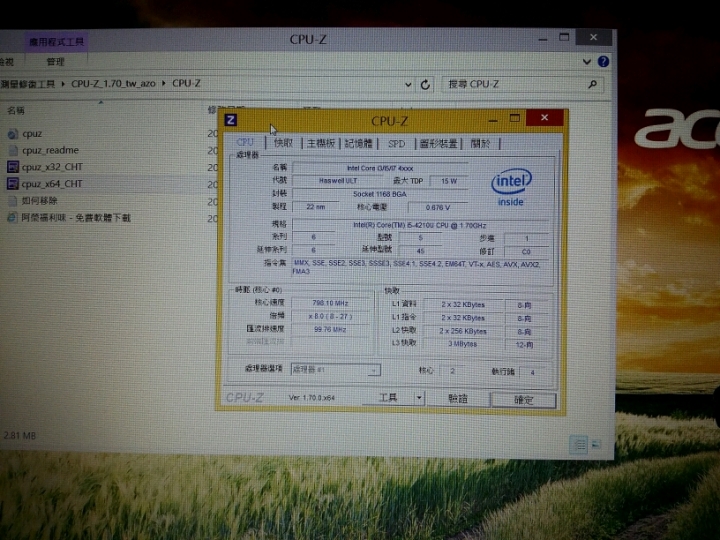720x540 pixels.
Task: Click the 驗證 button
Action: point(457,399)
